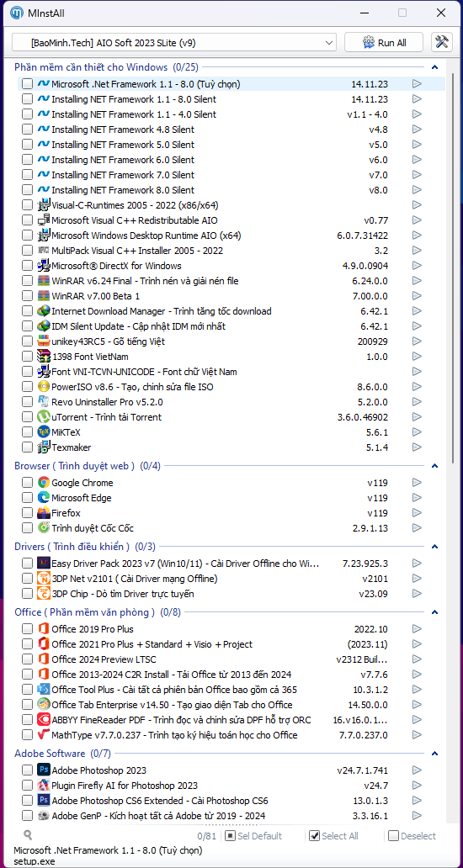Click the MathType v7.7.0.237 icon

(x=43, y=735)
